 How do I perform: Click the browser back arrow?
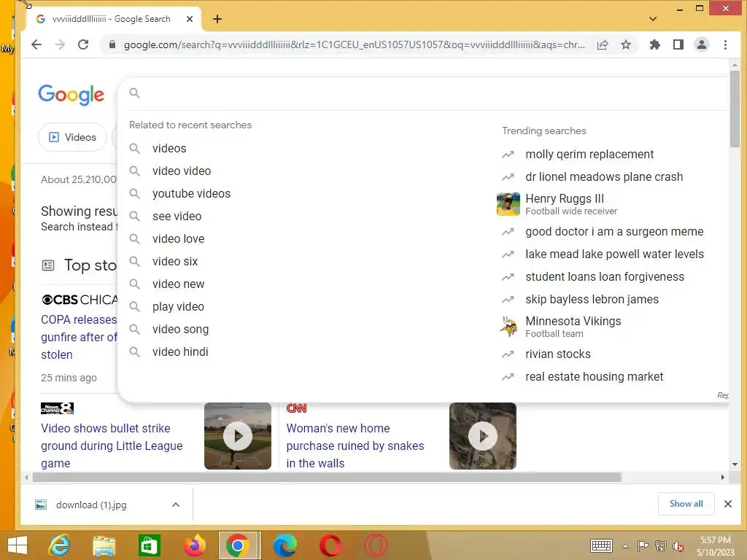coord(36,44)
